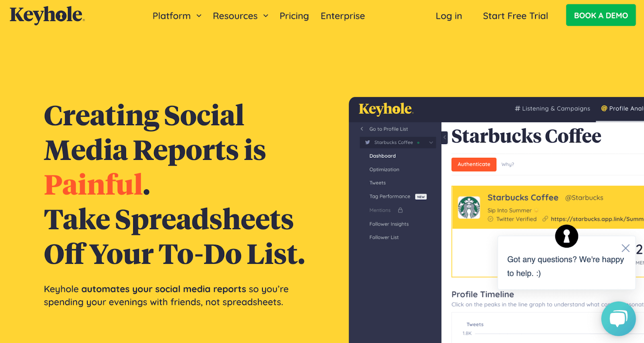Open the Optimization sidebar item
The image size is (644, 343).
(x=384, y=169)
